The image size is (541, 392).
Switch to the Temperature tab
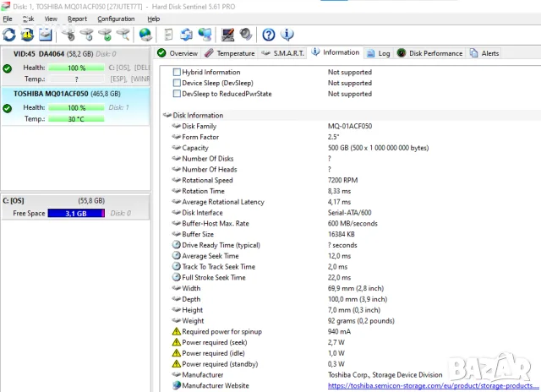(x=229, y=53)
